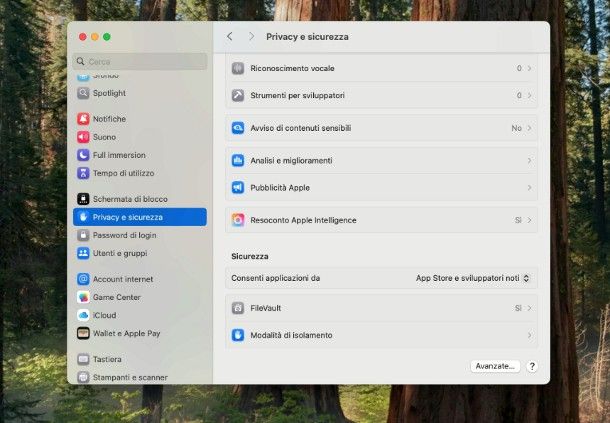Select Full immersion sidebar item
The height and width of the screenshot is (423, 610).
(x=140, y=155)
